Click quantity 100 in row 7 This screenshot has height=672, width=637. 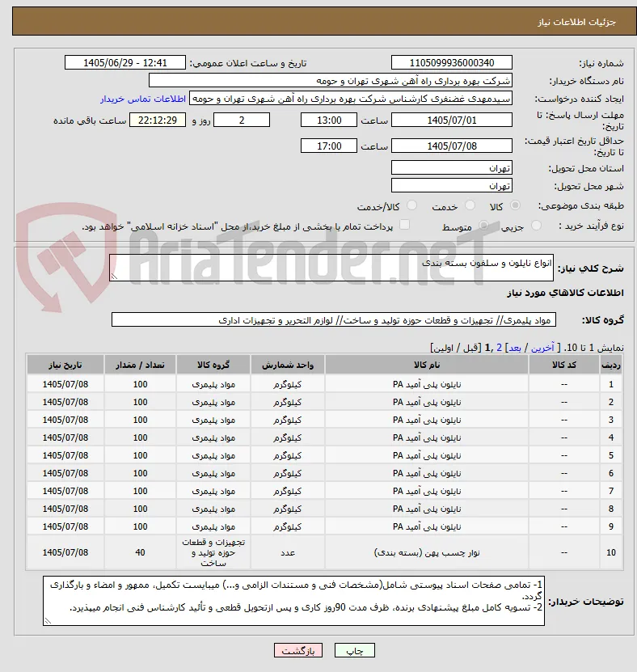click(x=140, y=491)
